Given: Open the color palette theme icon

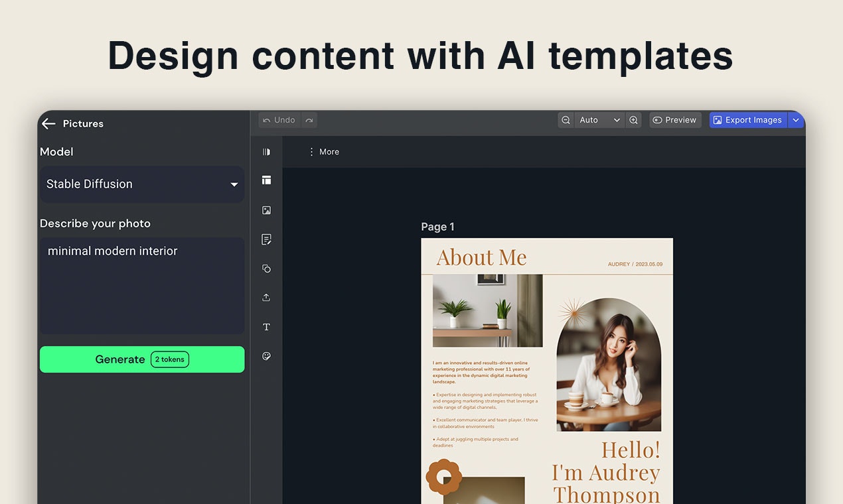Looking at the screenshot, I should click(266, 356).
